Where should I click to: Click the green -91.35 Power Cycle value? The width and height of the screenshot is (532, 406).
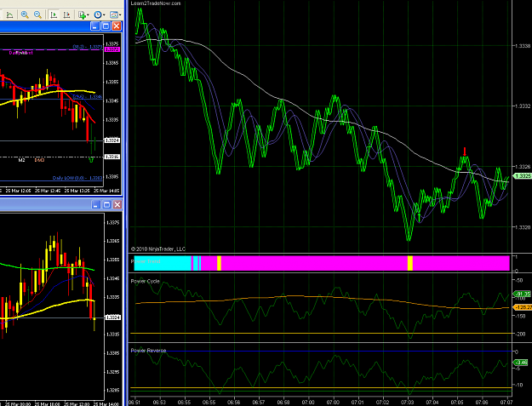(523, 294)
